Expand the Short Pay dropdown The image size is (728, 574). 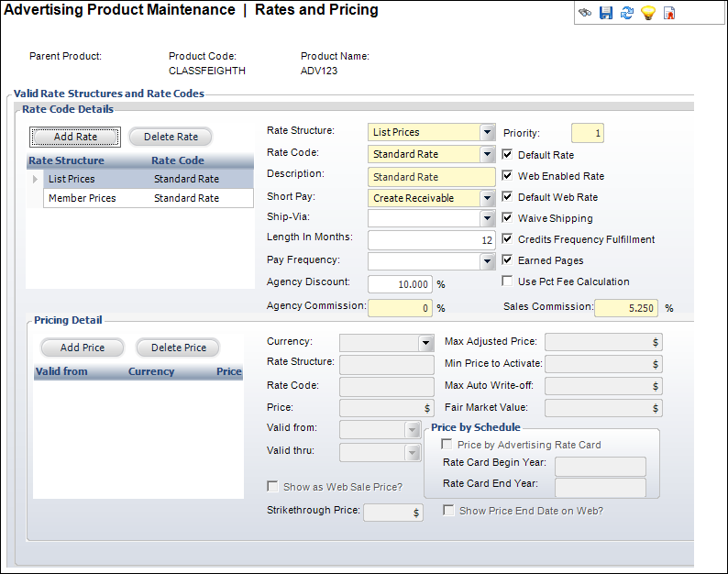[487, 198]
